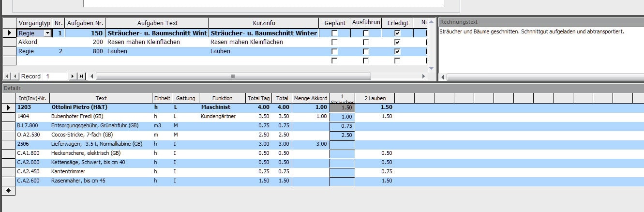Click the Erledigt column header
644x212 pixels.
click(397, 23)
